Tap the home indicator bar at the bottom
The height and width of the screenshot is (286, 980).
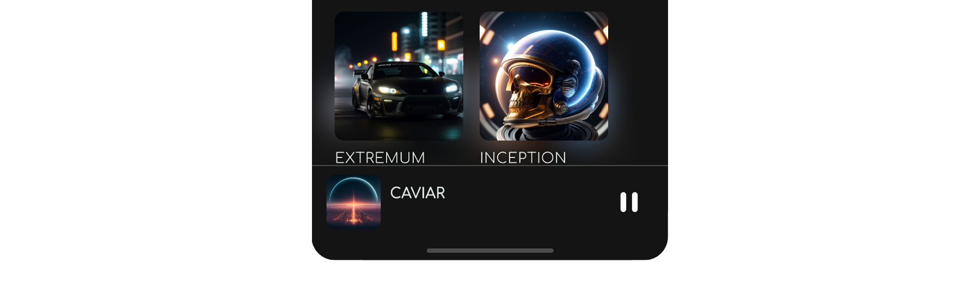coord(490,251)
